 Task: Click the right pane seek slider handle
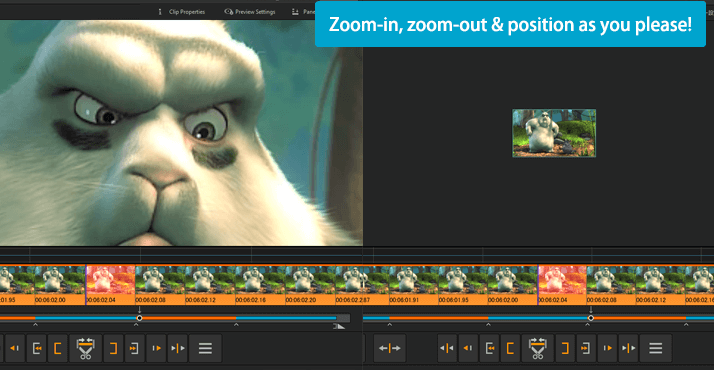(591, 318)
